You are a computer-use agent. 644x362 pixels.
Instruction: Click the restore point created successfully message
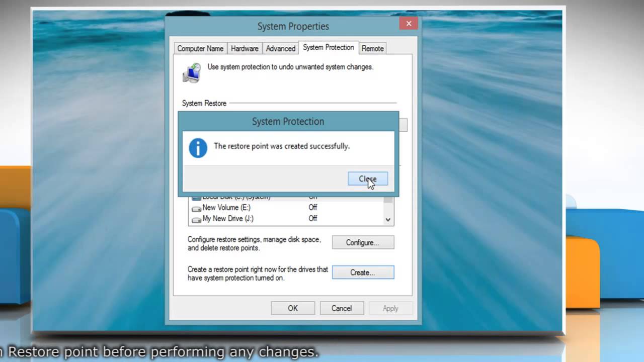(282, 146)
